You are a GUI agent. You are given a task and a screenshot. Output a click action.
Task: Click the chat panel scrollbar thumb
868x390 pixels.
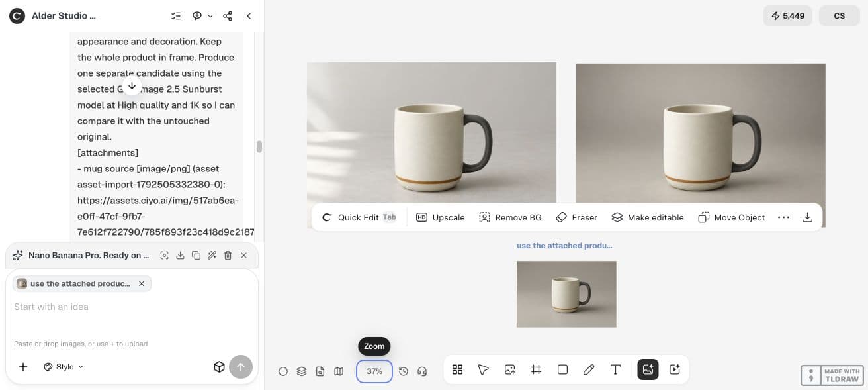[x=259, y=146]
